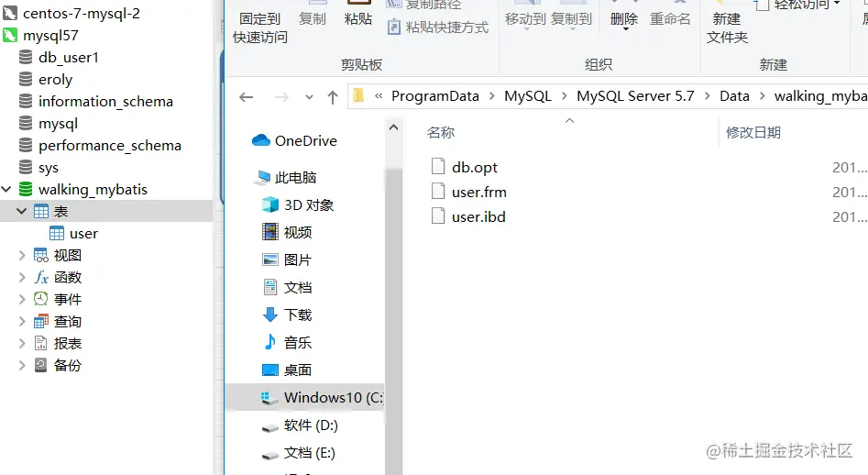
Task: Open the mysql57 connection icon
Action: [x=10, y=36]
